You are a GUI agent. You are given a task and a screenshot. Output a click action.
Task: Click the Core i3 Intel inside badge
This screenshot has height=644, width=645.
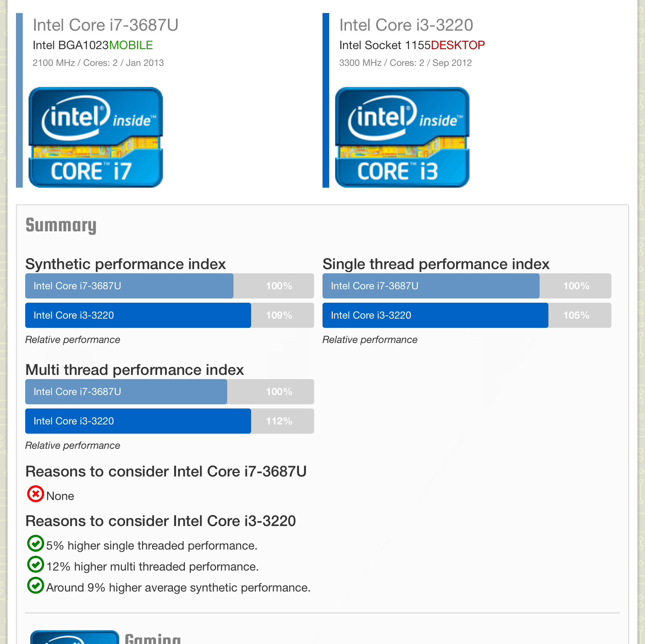[x=402, y=137]
